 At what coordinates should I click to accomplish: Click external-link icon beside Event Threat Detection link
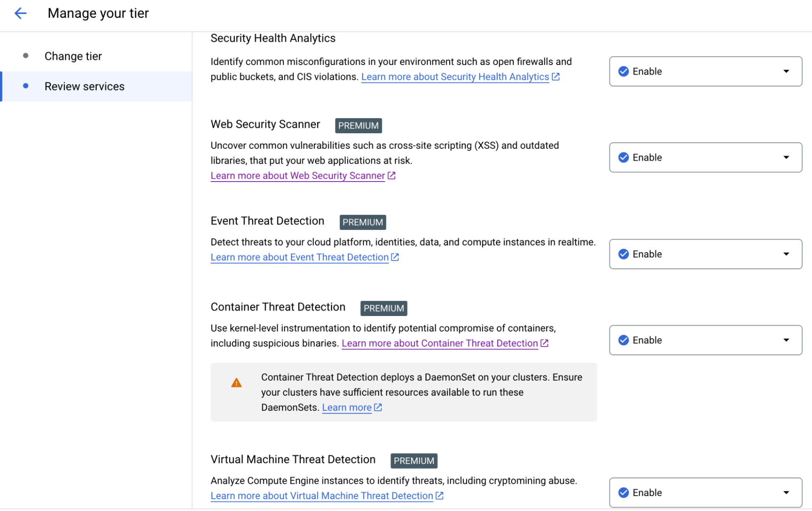click(x=395, y=257)
